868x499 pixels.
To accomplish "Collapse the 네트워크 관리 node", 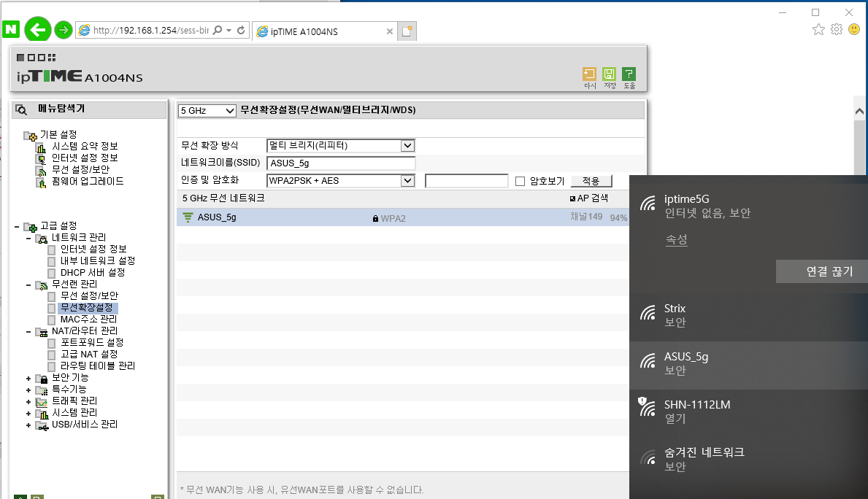I will point(28,238).
